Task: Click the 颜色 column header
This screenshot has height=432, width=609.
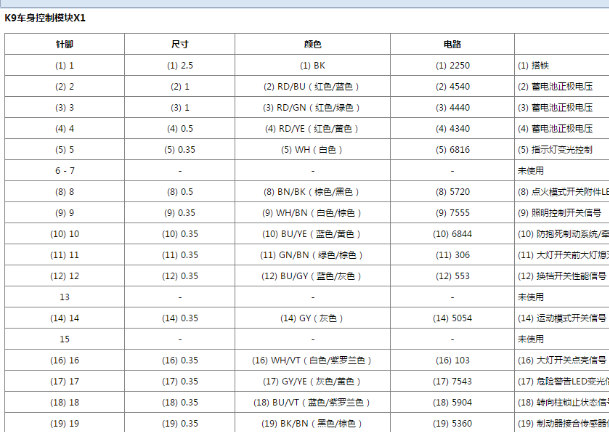Action: pyautogui.click(x=313, y=44)
